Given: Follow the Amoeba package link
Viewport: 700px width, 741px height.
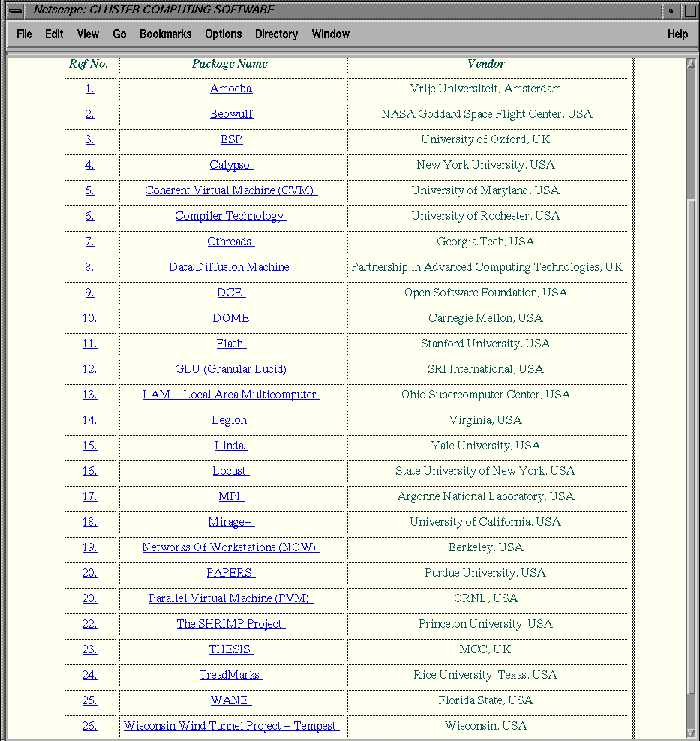Looking at the screenshot, I should [x=231, y=88].
